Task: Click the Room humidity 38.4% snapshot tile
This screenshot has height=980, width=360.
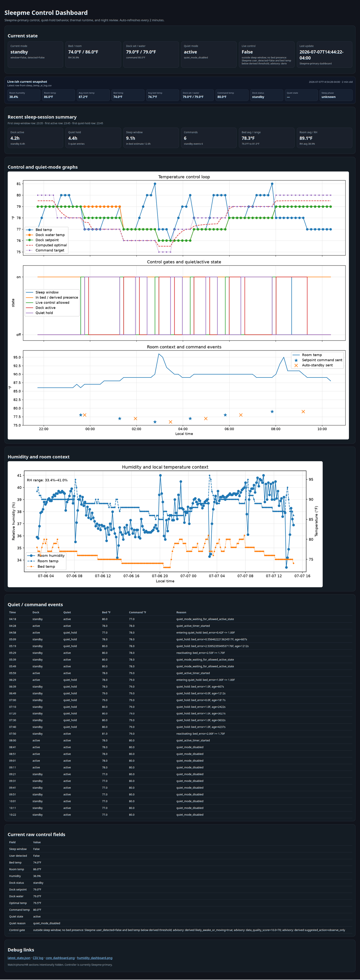Action: click(x=24, y=95)
